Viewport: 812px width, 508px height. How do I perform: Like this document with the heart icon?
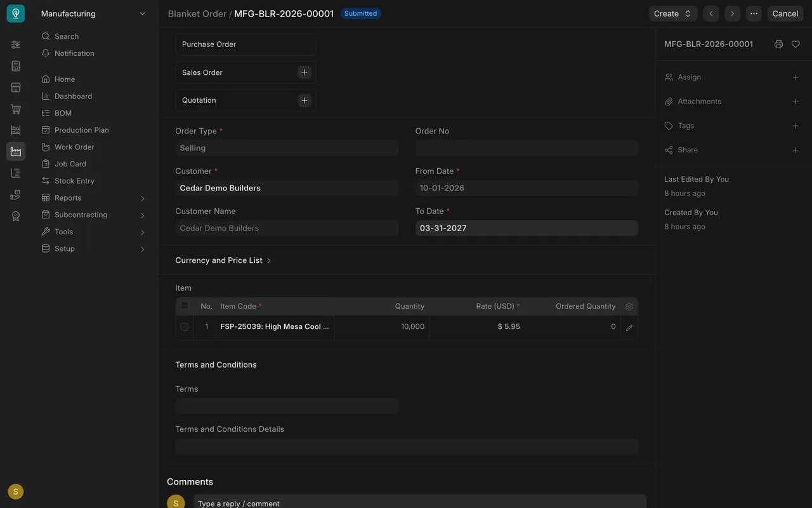(x=796, y=44)
